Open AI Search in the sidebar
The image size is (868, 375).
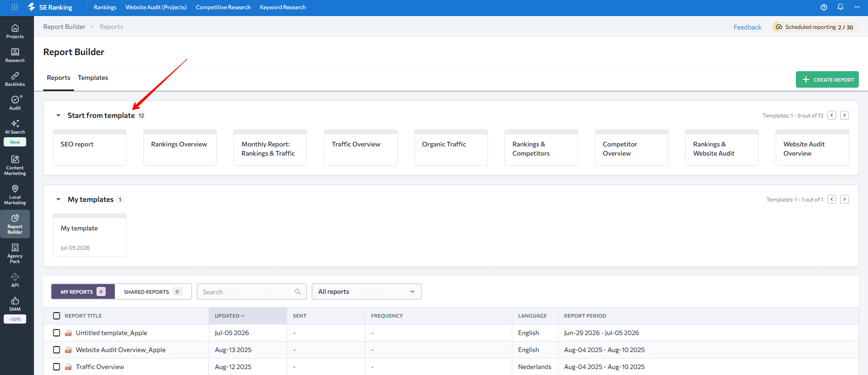(15, 127)
